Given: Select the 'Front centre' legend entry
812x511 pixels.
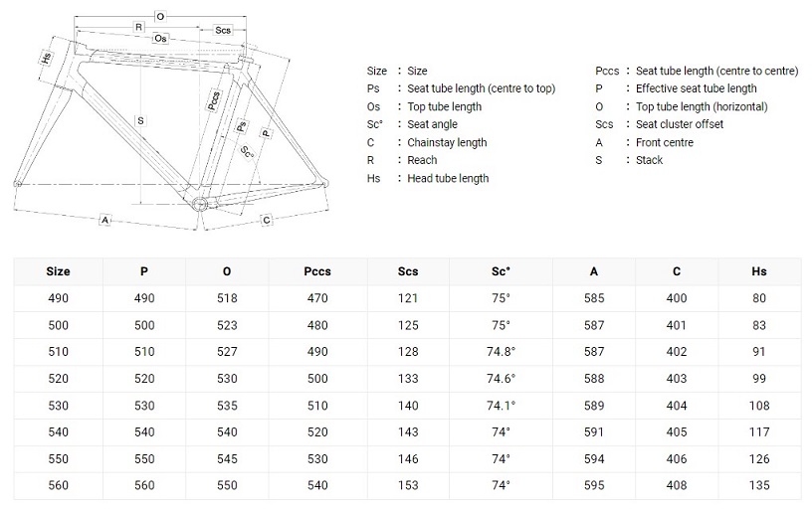Looking at the screenshot, I should point(665,142).
